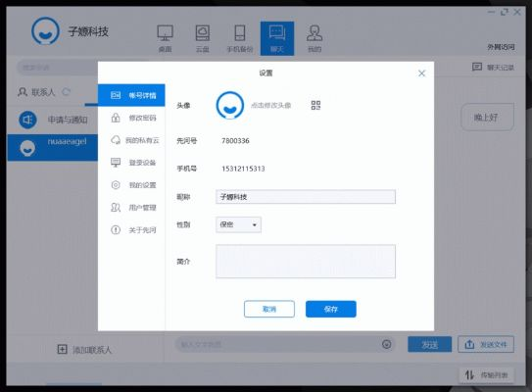532x392 pixels.
Task: Select the 联系人 contacts tab
Action: point(36,92)
